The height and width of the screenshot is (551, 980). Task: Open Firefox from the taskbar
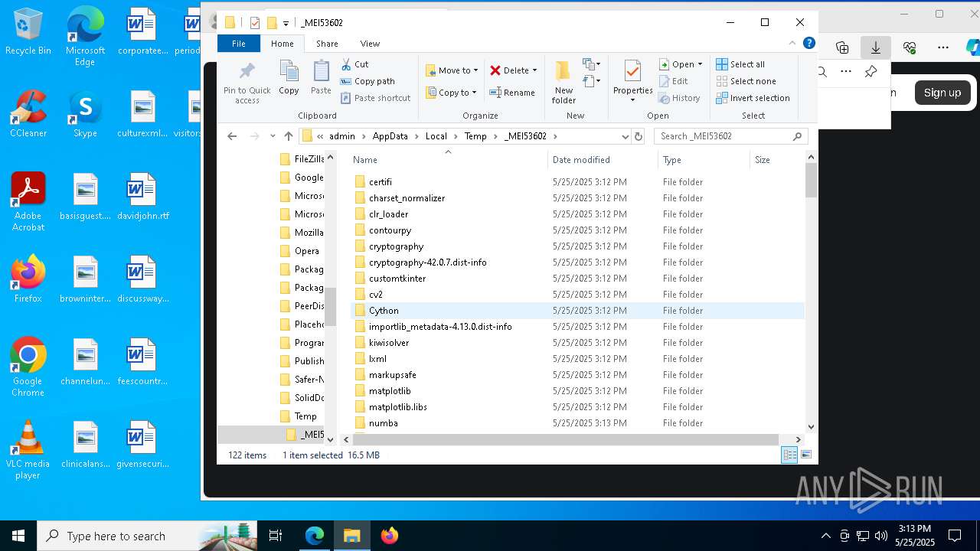[x=390, y=536]
